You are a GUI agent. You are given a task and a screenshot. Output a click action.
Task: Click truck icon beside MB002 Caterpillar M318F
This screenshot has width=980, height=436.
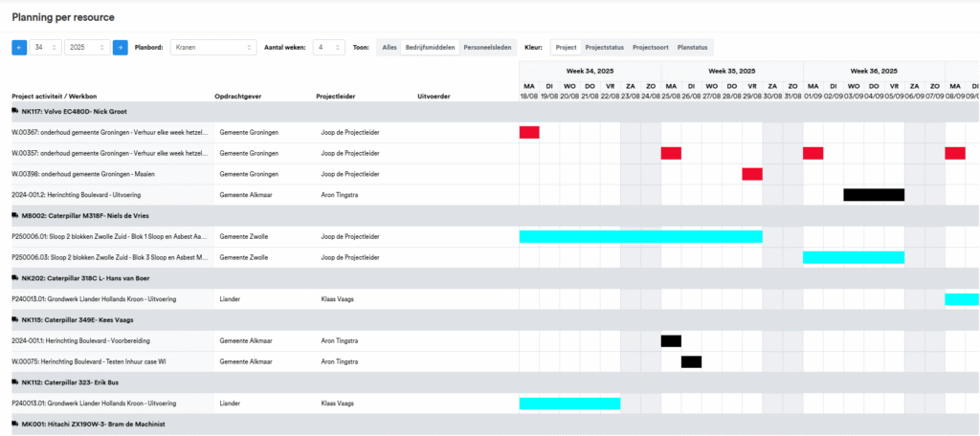[14, 216]
